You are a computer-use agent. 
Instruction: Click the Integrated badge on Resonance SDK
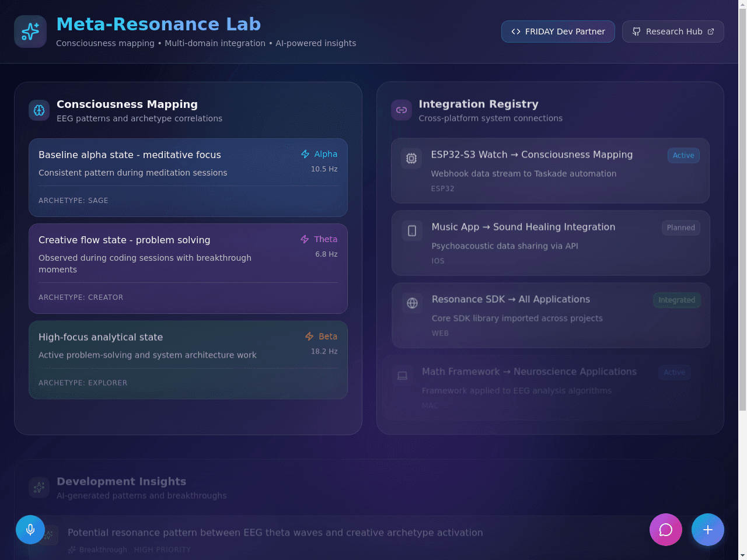pyautogui.click(x=677, y=300)
